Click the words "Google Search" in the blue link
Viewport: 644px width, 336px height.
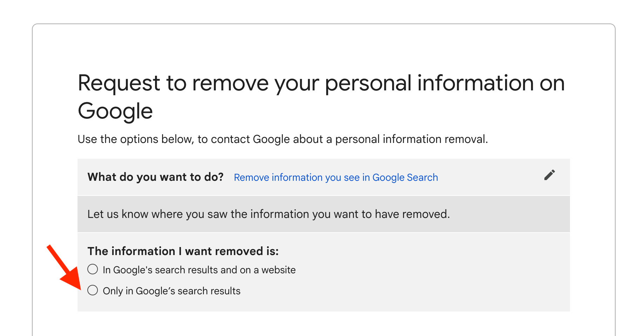(405, 178)
